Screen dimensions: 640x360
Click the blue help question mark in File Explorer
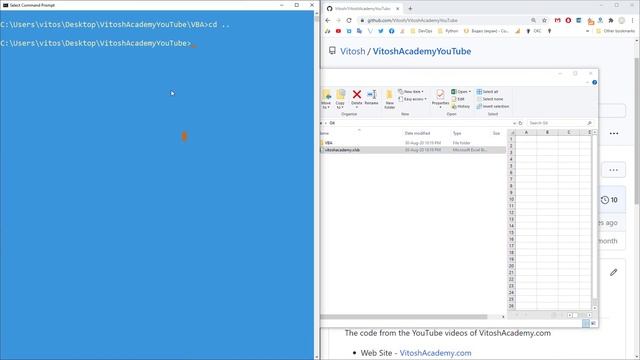pyautogui.click(x=595, y=82)
